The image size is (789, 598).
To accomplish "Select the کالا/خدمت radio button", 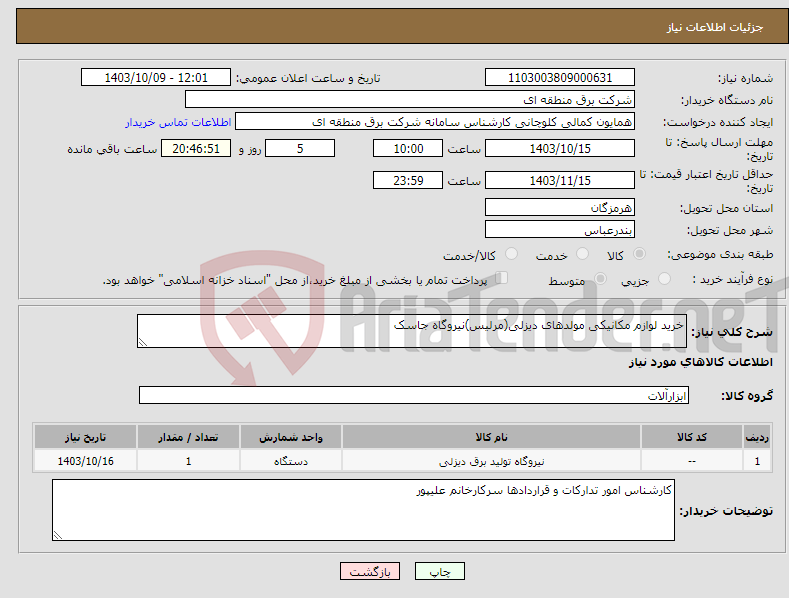I will click(x=511, y=254).
